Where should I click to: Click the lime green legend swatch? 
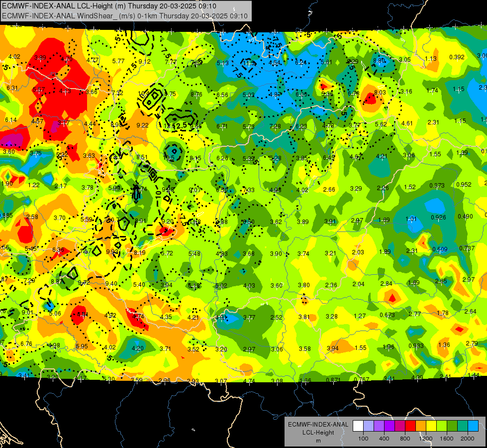point(442,426)
